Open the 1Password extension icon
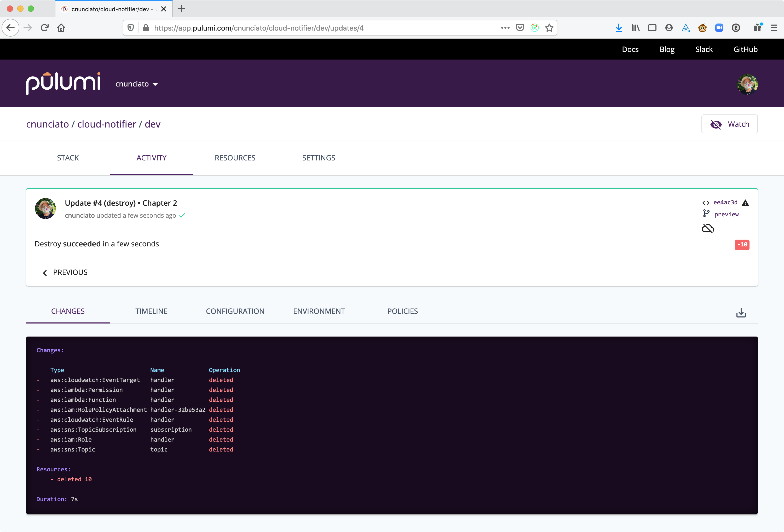The image size is (784, 532). pos(736,28)
